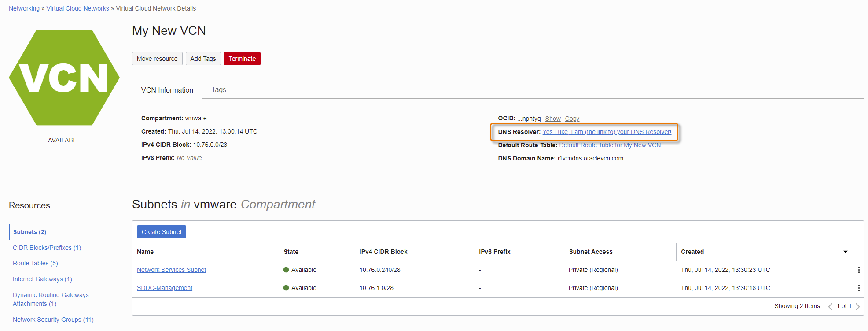The image size is (868, 331).
Task: Switch to the Tags tab
Action: point(219,90)
